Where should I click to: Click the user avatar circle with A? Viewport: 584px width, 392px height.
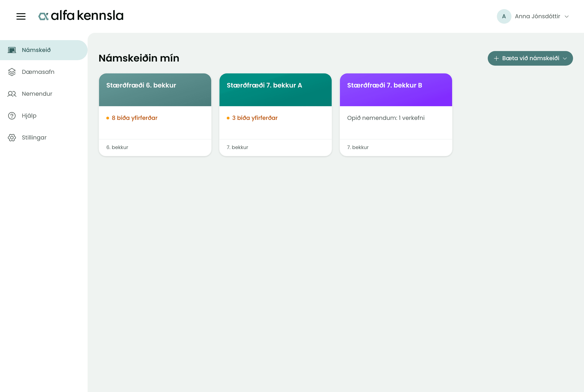coord(504,16)
